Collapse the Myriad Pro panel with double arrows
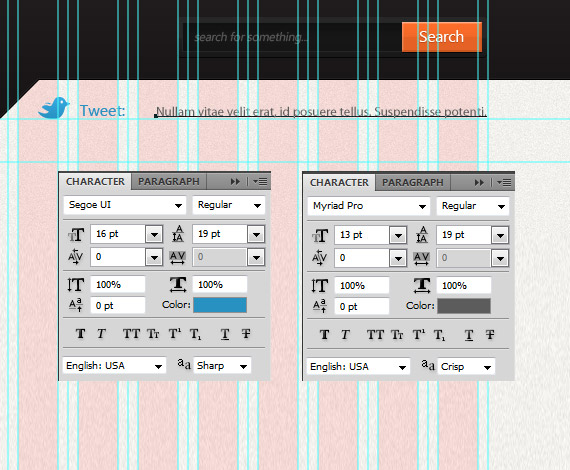The height and width of the screenshot is (470, 570). coord(479,182)
